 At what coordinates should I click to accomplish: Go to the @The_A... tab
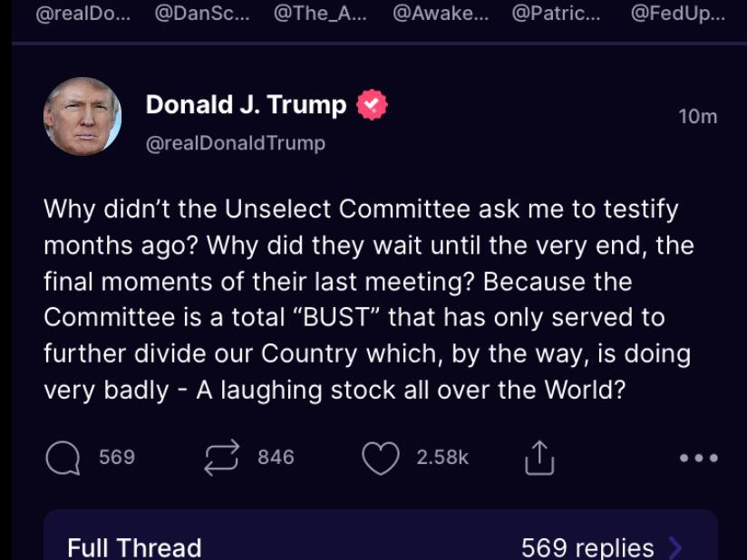(x=319, y=14)
